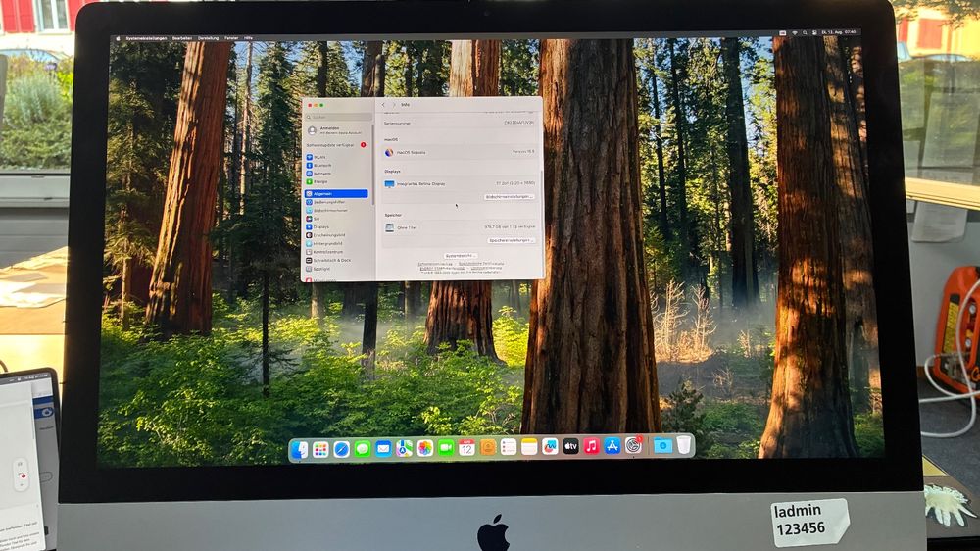Launch Apple TV from the Dock
This screenshot has width=980, height=551.
(570, 445)
